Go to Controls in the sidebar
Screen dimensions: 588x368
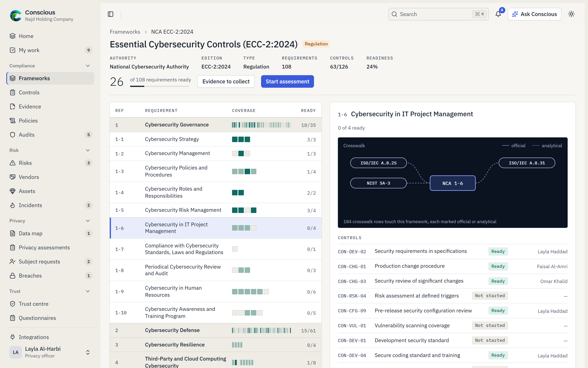(50, 92)
